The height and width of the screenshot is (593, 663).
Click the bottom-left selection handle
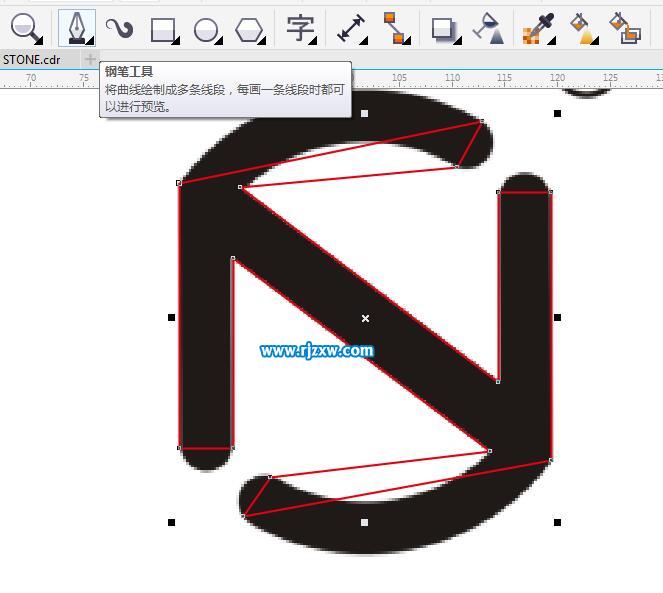tap(171, 523)
